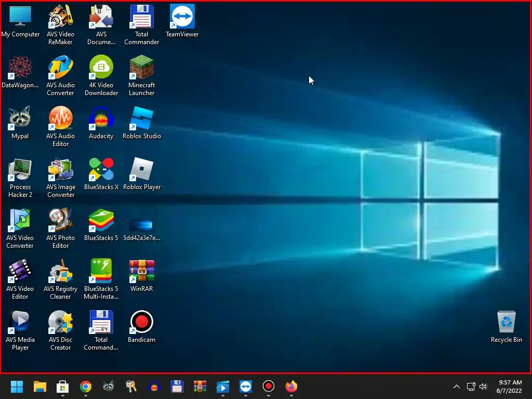Select the Roblox Studio shortcut
This screenshot has width=532, height=399.
[x=141, y=123]
